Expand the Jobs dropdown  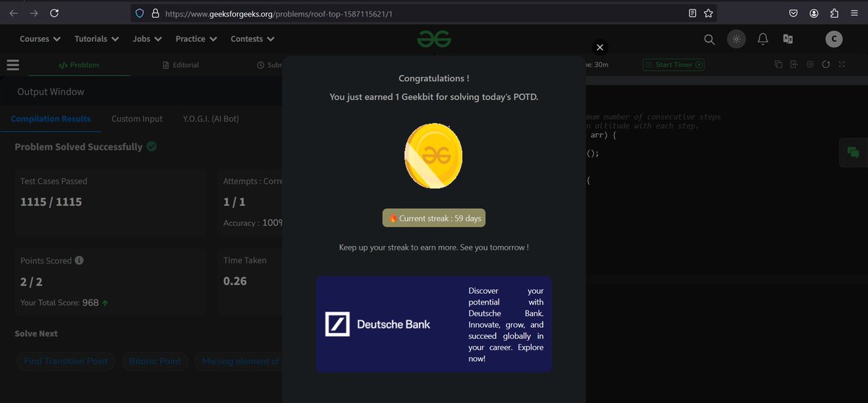click(146, 39)
